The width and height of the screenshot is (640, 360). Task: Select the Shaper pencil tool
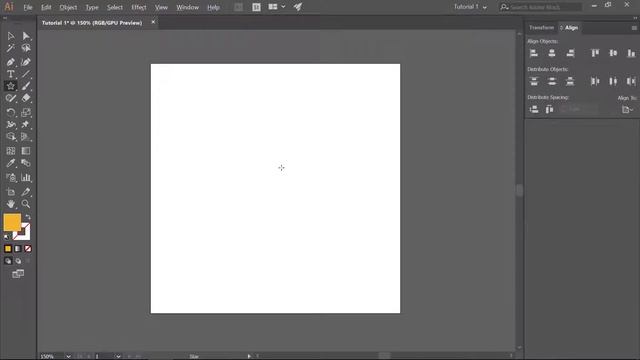pos(11,98)
